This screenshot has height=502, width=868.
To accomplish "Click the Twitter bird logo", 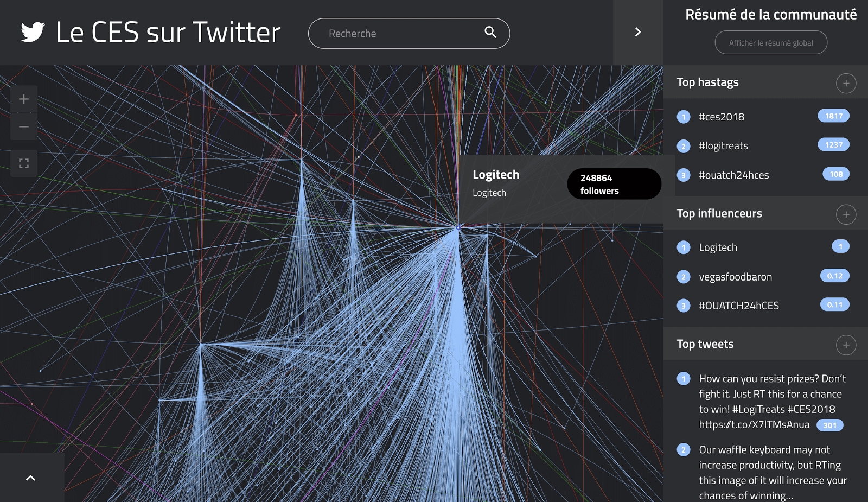I will click(x=33, y=32).
